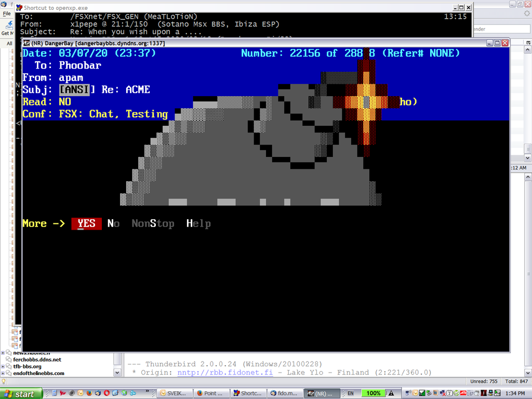Click Get Mail toolbar button in Thunderbird

[7, 29]
